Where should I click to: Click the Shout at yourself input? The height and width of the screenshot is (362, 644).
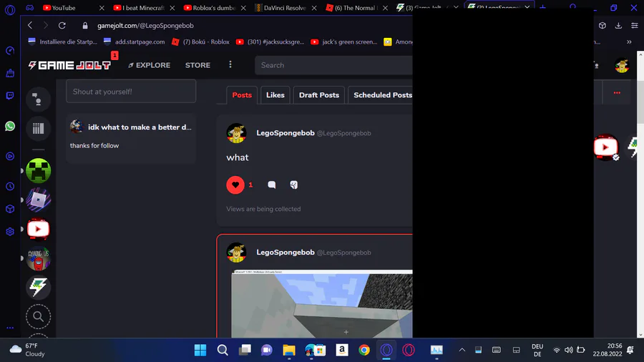coord(131,92)
